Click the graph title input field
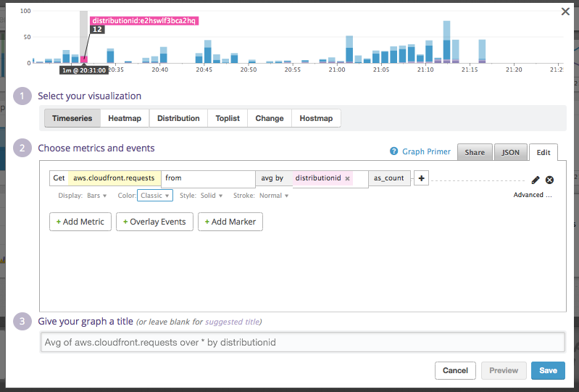The image size is (579, 392). click(302, 342)
